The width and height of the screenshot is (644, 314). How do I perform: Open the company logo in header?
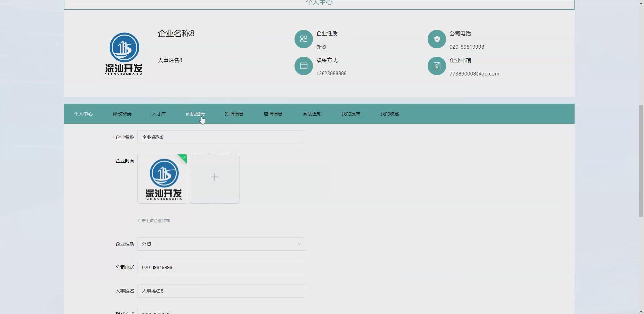pyautogui.click(x=124, y=54)
